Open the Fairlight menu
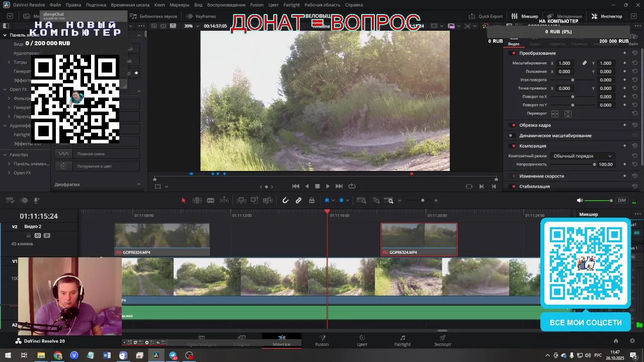Viewport: 644px width, 362px height. pos(292,5)
